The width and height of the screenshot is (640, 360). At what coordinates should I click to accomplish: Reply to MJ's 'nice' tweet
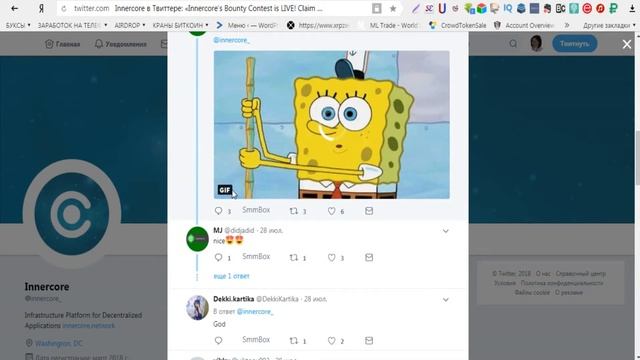coord(219,257)
